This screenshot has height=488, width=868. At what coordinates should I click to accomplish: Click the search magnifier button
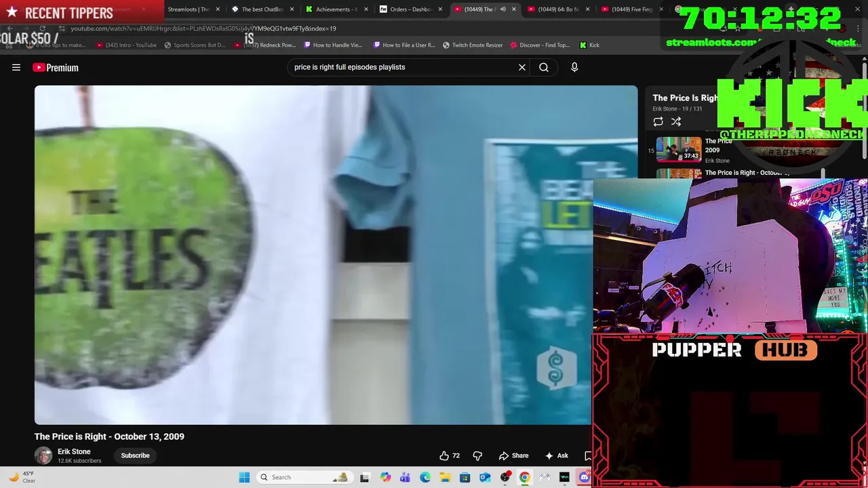[544, 67]
